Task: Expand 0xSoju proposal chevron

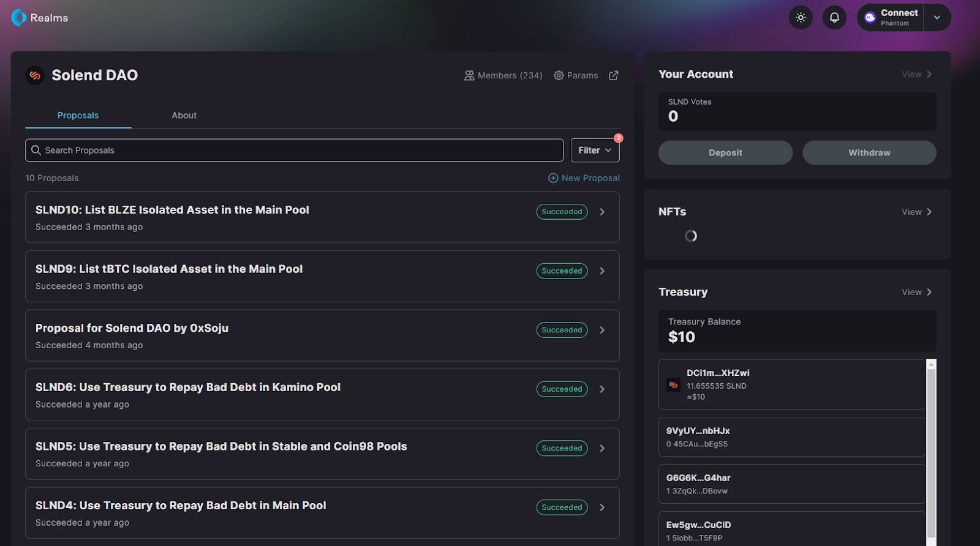Action: 602,330
